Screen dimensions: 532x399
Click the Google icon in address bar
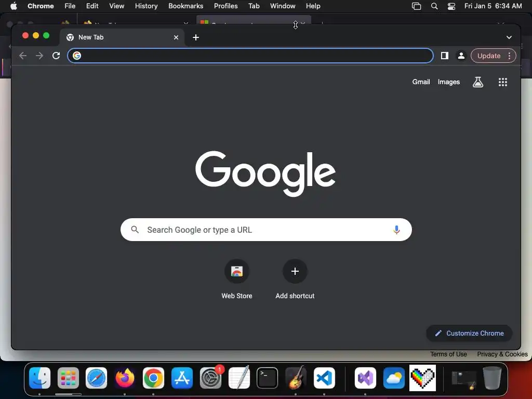77,56
